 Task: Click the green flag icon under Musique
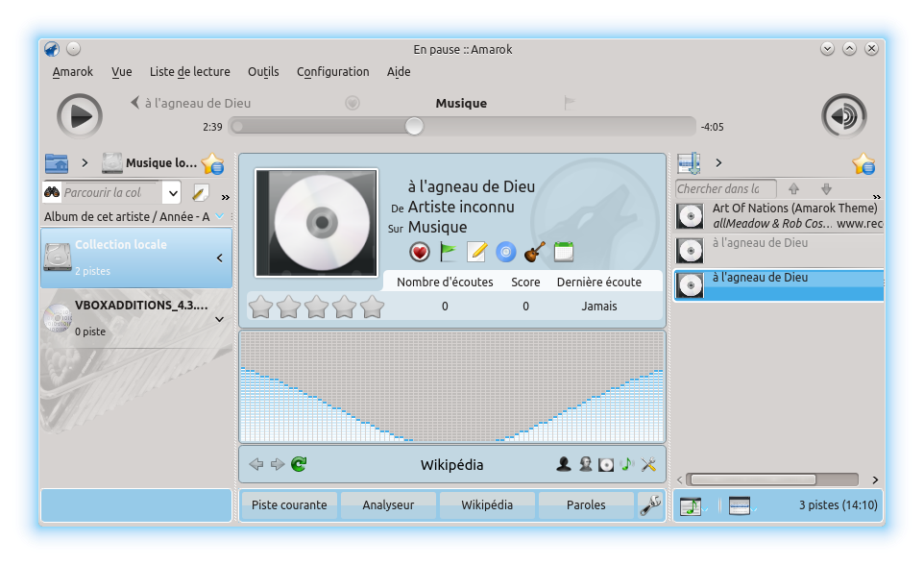pyautogui.click(x=449, y=252)
